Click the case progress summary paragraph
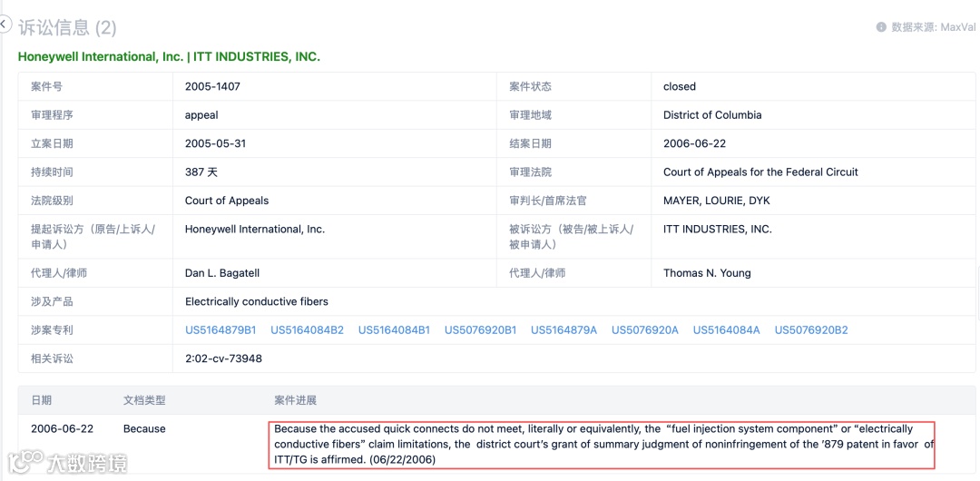 [602, 444]
